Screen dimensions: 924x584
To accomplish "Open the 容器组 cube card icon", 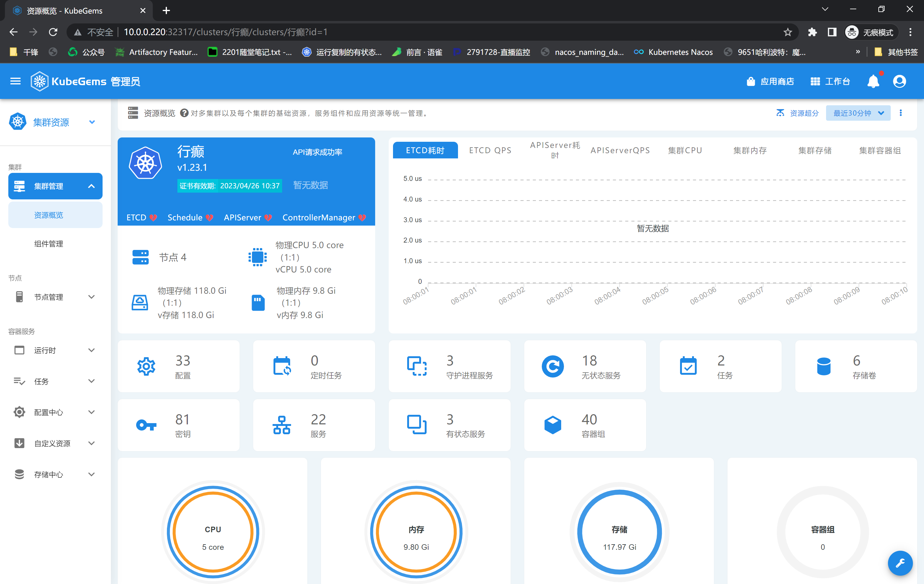I will tap(553, 425).
